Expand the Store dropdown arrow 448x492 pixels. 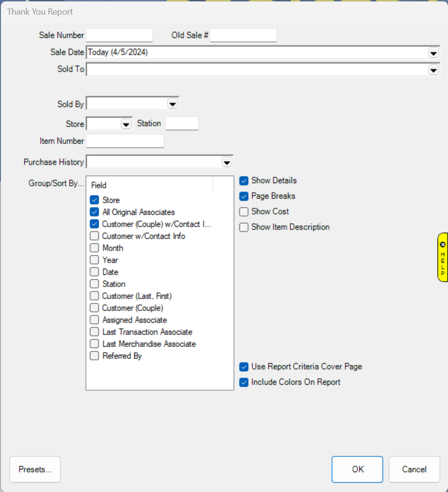[x=126, y=124]
